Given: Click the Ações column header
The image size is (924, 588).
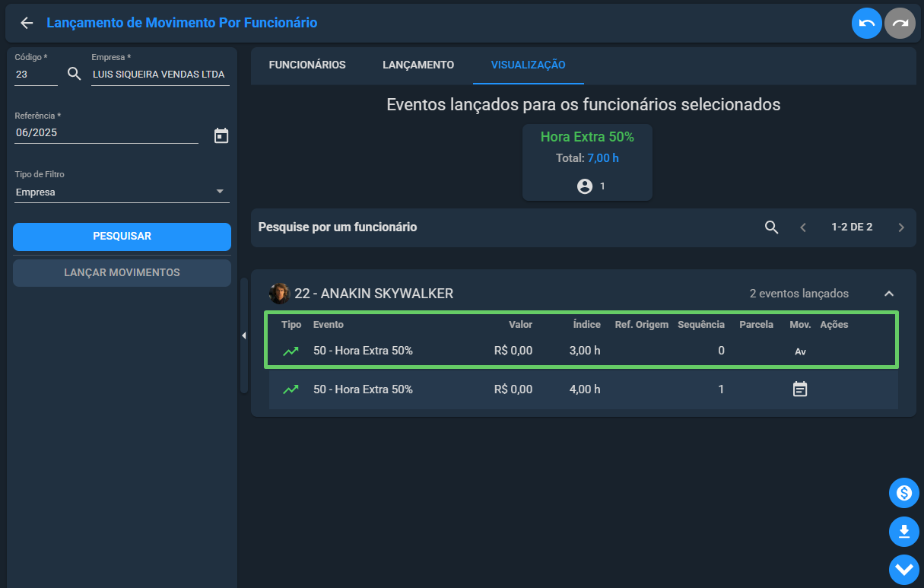Looking at the screenshot, I should click(x=834, y=325).
